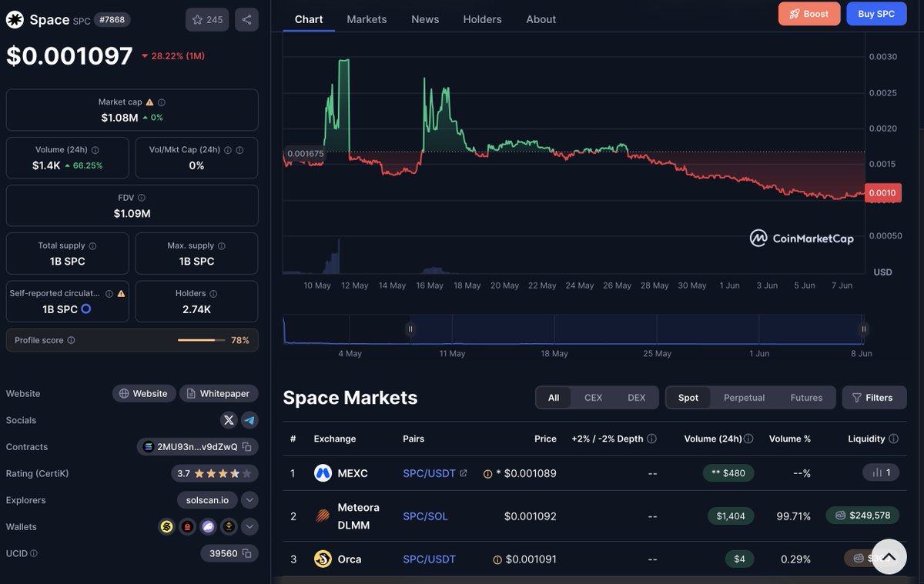Click the left handle of the chart range slider
The height and width of the screenshot is (584, 924).
[410, 329]
